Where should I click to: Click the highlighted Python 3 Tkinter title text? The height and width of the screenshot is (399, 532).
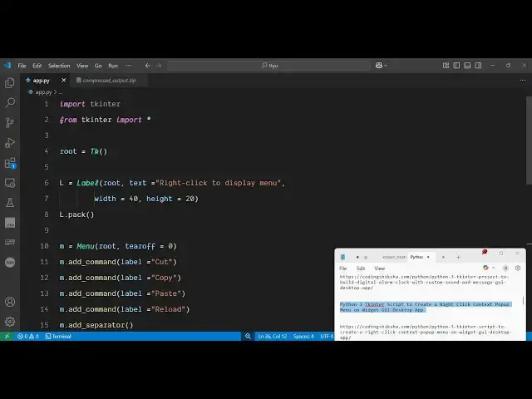point(425,307)
